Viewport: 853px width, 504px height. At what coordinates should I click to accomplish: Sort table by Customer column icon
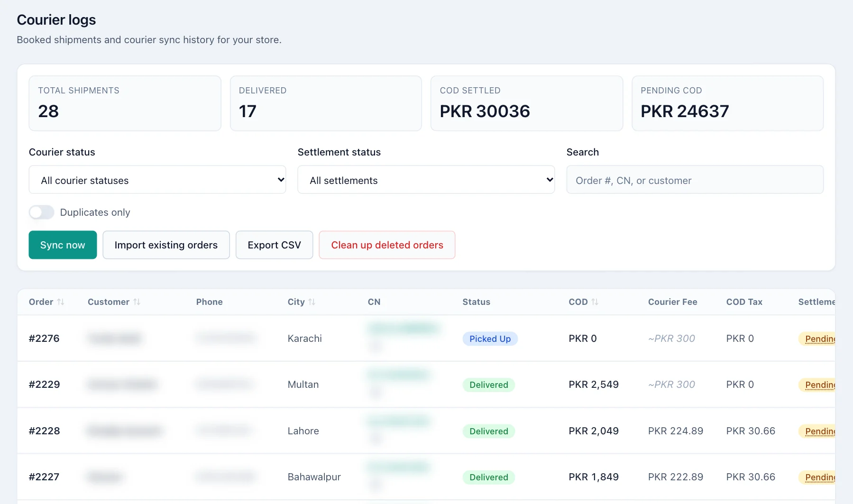(137, 302)
